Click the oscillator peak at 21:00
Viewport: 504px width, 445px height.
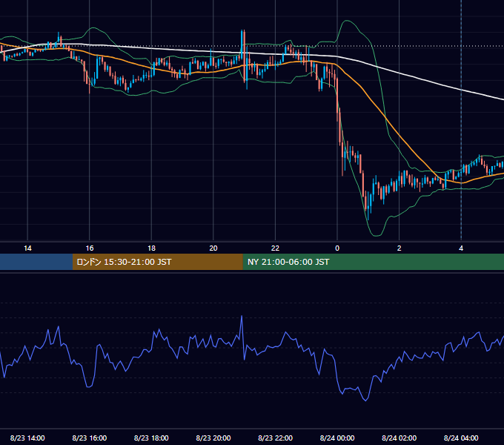pos(242,317)
